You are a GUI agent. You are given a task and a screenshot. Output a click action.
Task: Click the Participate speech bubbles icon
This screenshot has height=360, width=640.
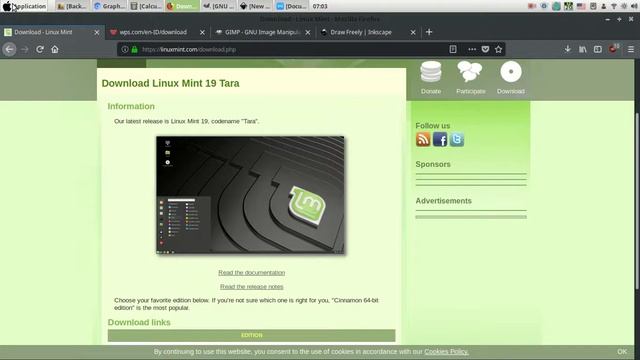(470, 72)
